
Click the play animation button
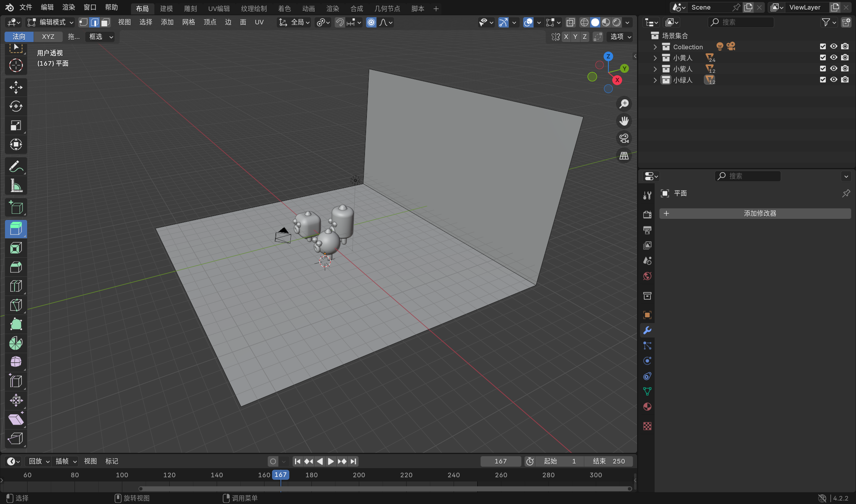pyautogui.click(x=331, y=461)
